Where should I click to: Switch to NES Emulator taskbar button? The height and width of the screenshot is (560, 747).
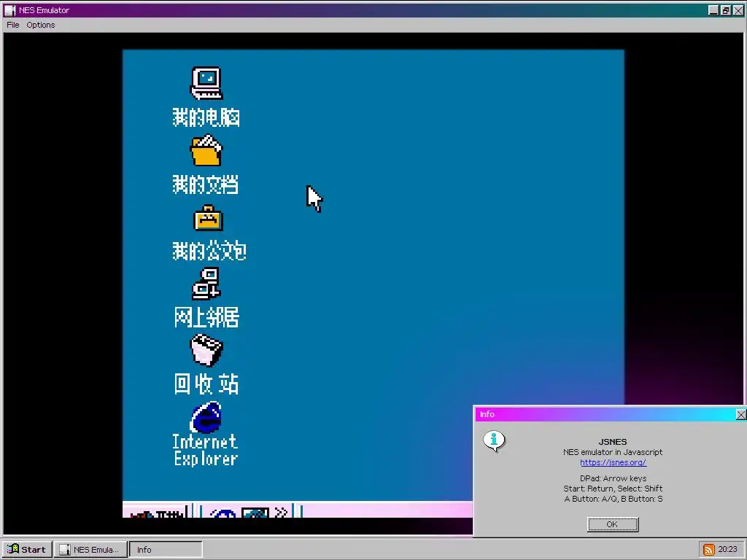[90, 550]
